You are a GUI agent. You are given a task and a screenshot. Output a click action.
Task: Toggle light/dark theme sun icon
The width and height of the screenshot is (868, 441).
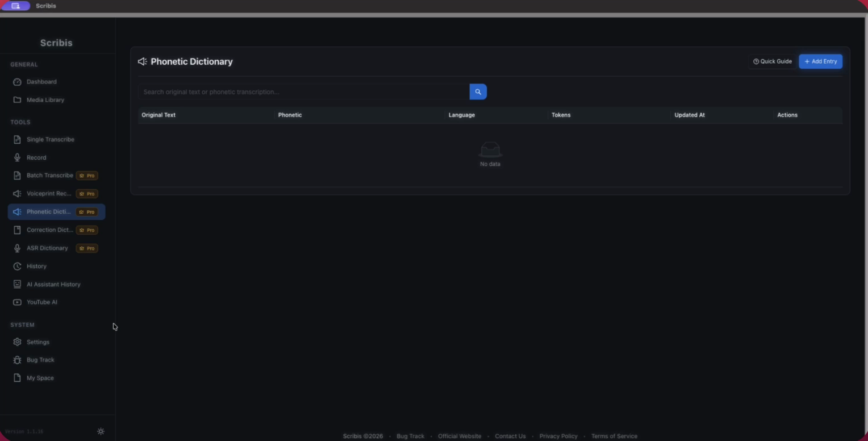(101, 431)
